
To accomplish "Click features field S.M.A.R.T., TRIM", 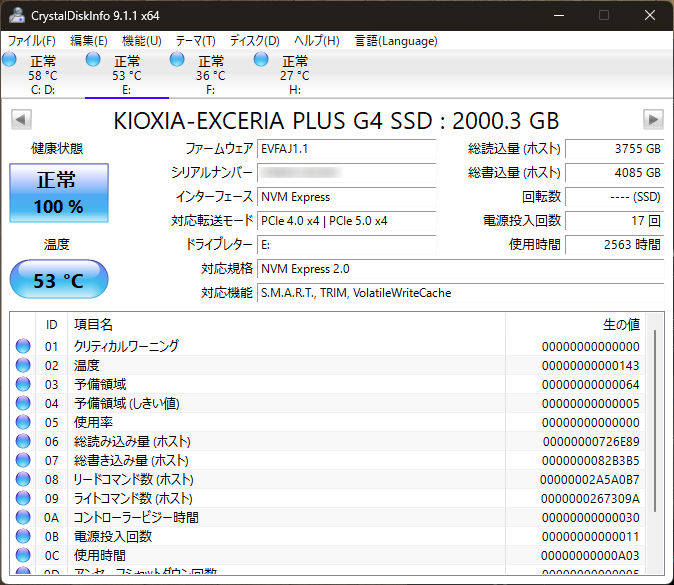I will pyautogui.click(x=461, y=293).
